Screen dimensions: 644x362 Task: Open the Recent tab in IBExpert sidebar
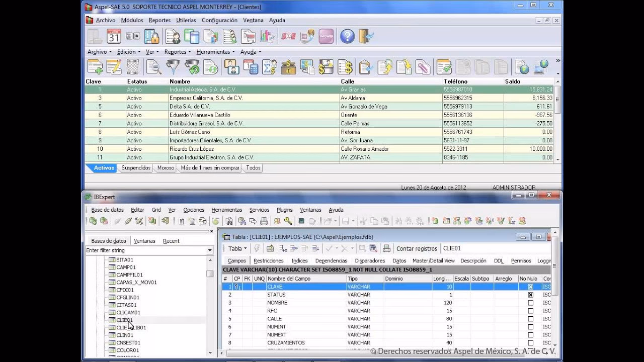[x=171, y=241]
